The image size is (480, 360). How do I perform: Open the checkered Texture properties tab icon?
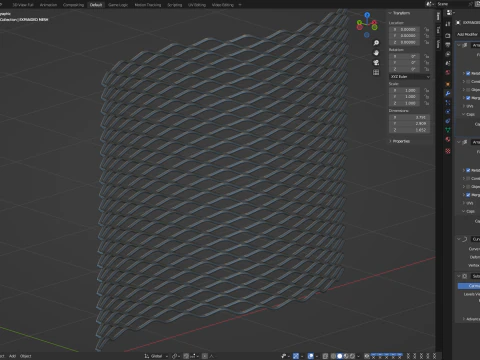click(448, 151)
